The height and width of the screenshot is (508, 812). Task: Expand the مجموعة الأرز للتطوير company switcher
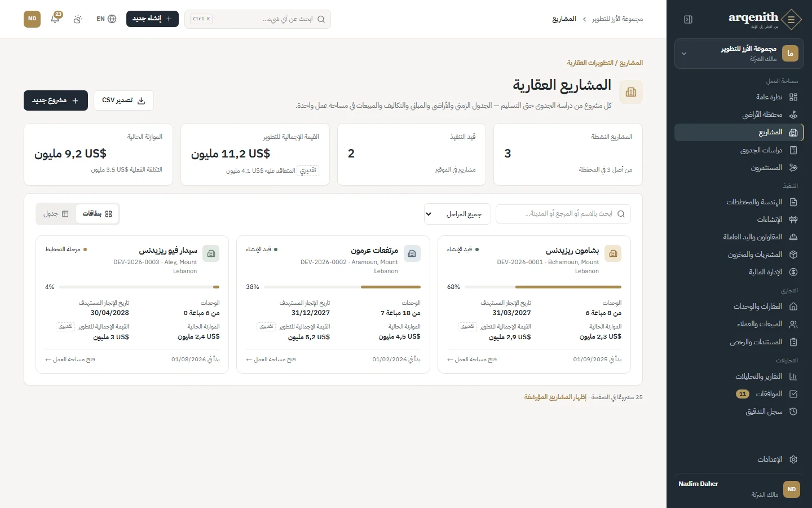(739, 54)
